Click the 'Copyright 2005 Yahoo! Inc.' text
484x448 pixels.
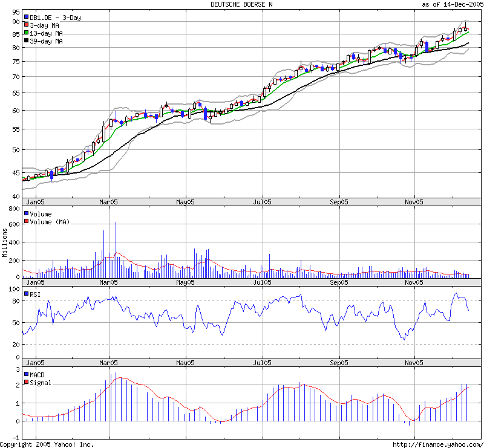pyautogui.click(x=47, y=444)
